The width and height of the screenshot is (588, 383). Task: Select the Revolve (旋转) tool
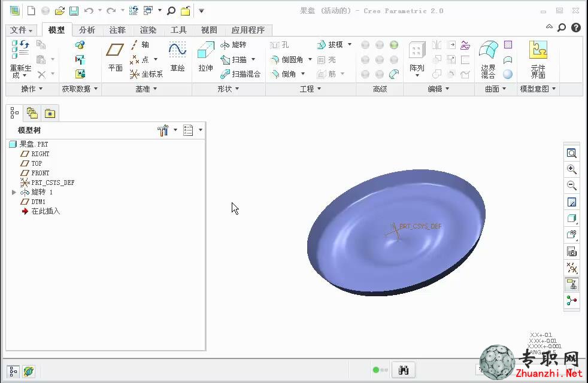pos(234,45)
